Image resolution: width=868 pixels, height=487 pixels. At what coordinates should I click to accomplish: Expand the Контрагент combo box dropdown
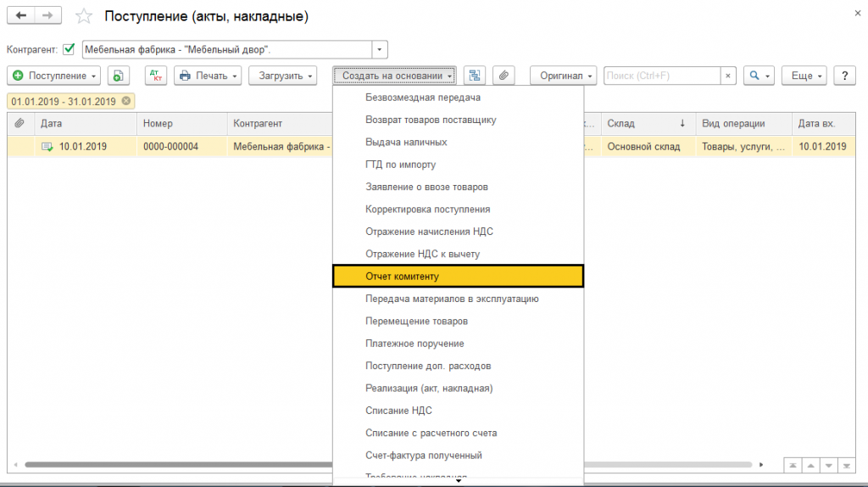(380, 49)
